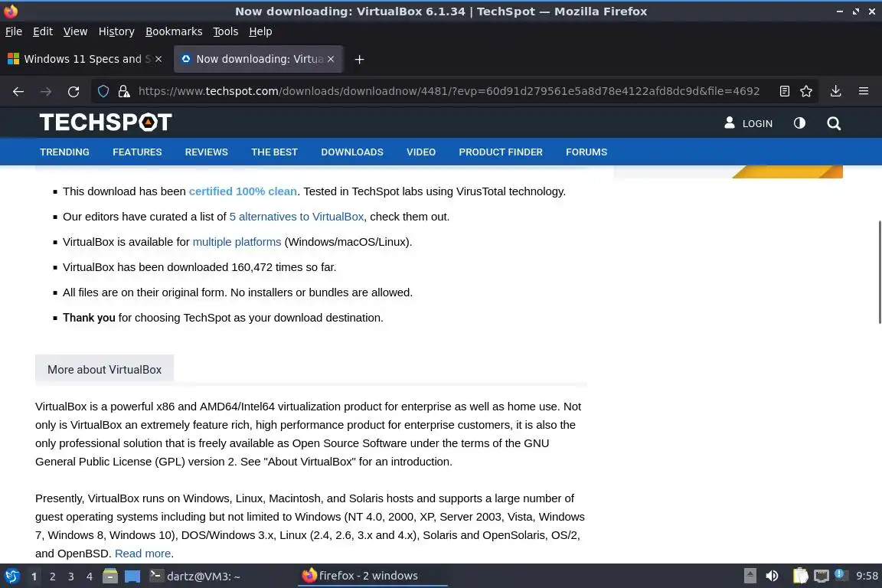Open the History menu
882x588 pixels.
[116, 31]
